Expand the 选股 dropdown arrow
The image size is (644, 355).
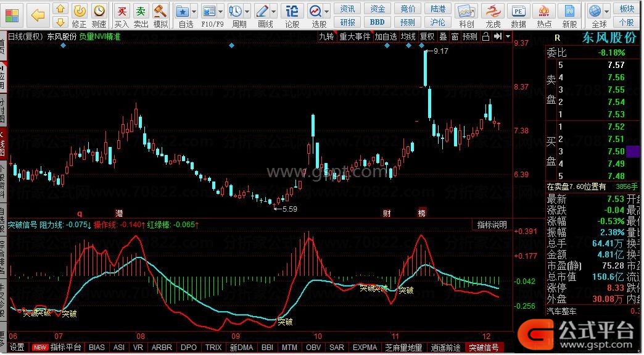tap(327, 11)
